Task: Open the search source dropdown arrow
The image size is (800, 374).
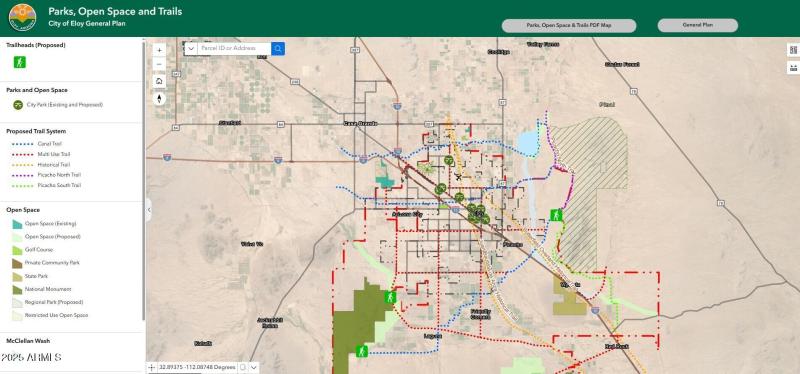Action: (191, 48)
